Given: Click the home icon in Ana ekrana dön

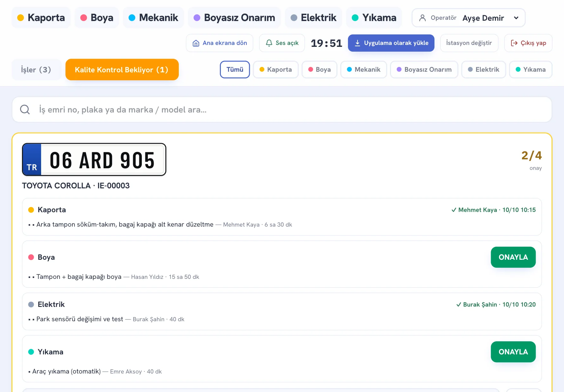Looking at the screenshot, I should [x=196, y=43].
